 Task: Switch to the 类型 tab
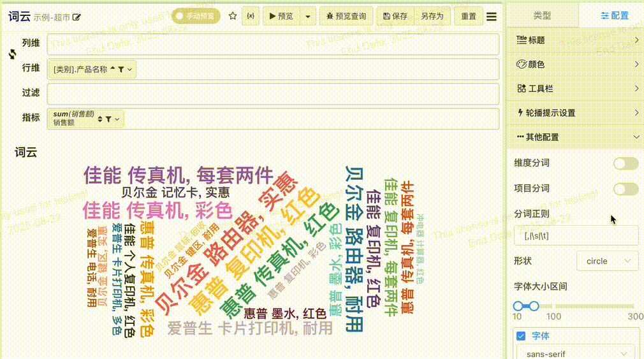coord(542,15)
